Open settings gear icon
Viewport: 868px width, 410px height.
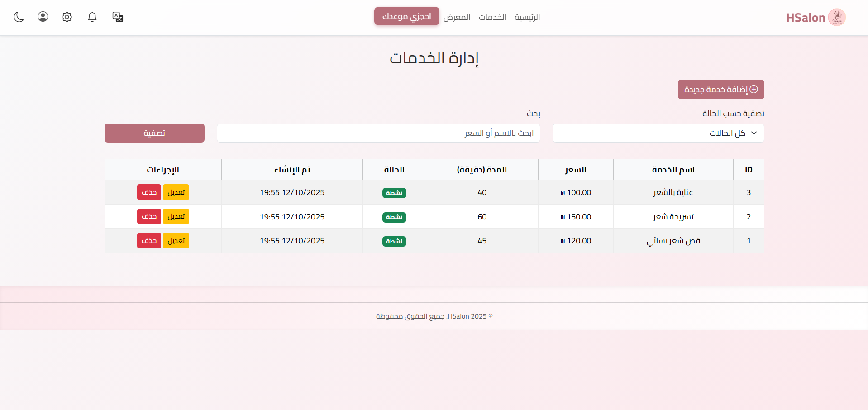[x=67, y=17]
